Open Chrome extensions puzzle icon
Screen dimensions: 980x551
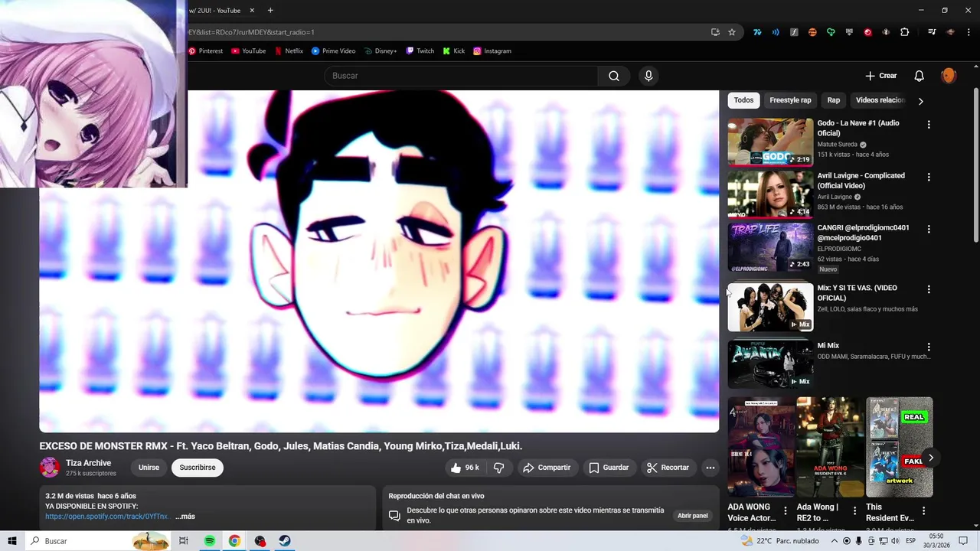904,32
